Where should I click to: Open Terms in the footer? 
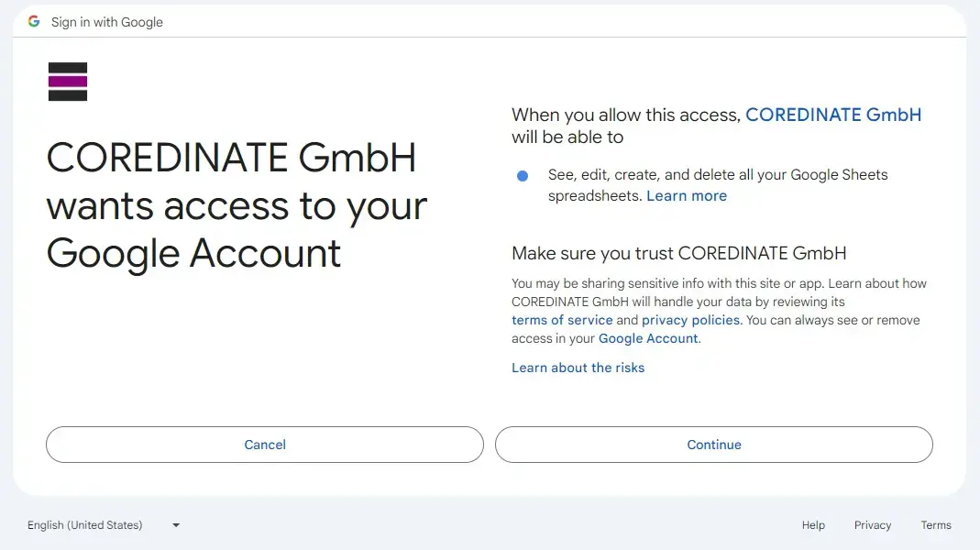point(936,525)
